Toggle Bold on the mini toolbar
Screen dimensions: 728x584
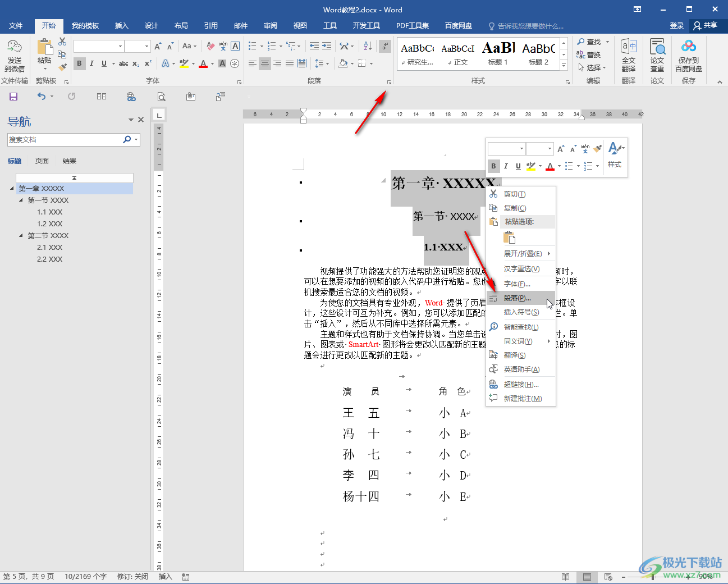point(493,166)
